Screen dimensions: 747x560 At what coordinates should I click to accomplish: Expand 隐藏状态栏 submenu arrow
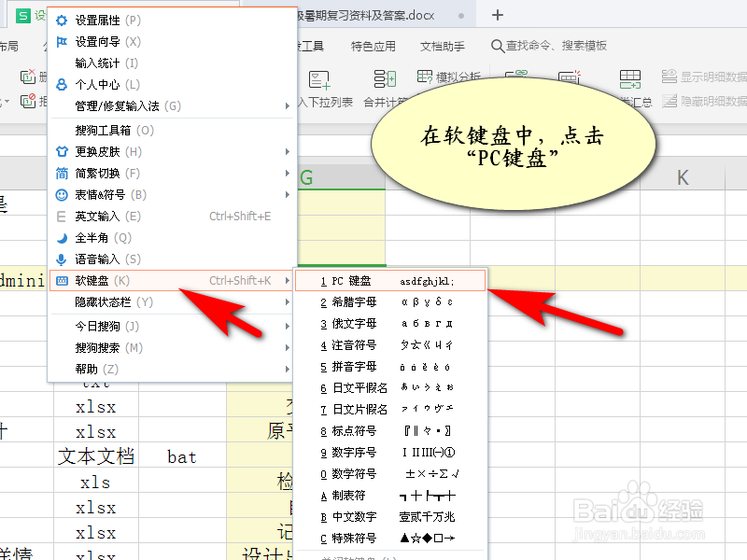click(x=288, y=302)
